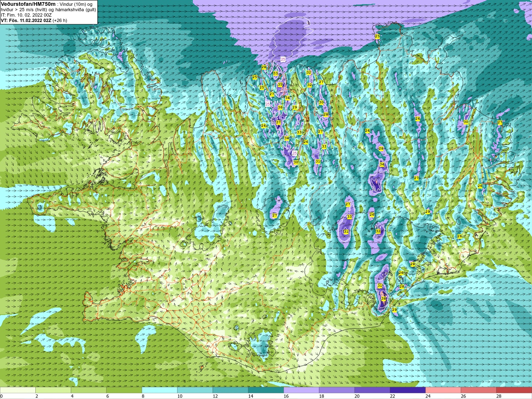Click the 22–24 m/s deep indigo legend swatch
Image resolution: width=532 pixels, height=399 pixels.
[x=408, y=390]
